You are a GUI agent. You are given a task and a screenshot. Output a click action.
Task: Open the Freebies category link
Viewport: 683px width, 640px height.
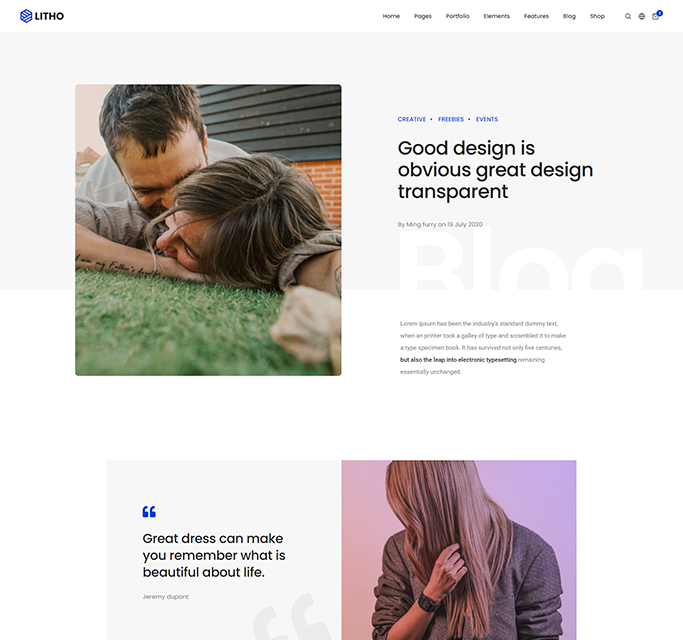click(451, 119)
